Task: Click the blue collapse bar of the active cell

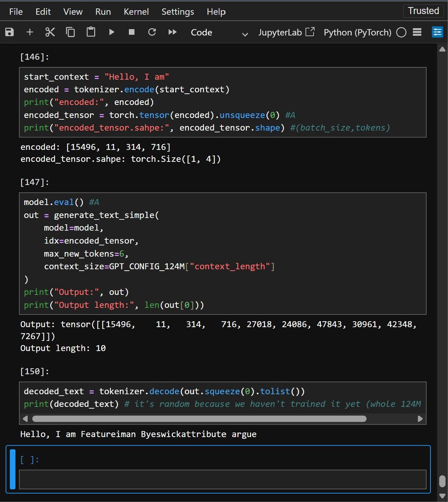Action: tap(13, 469)
